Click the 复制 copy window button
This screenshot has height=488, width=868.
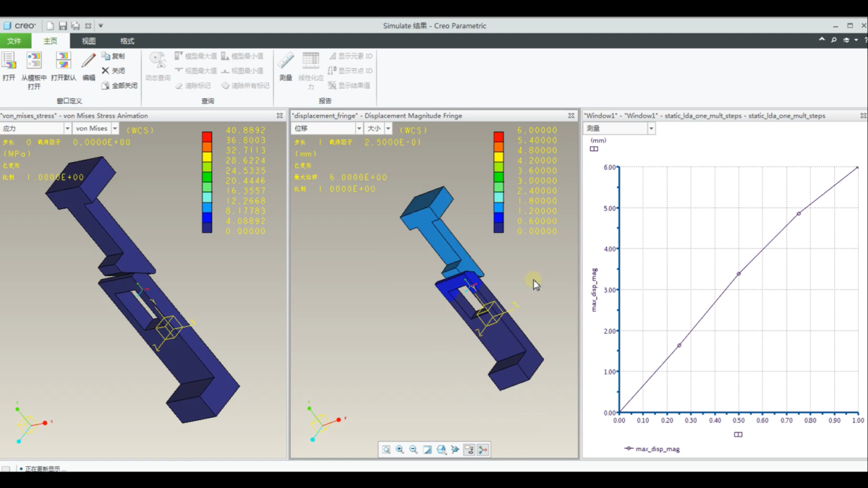click(x=113, y=56)
